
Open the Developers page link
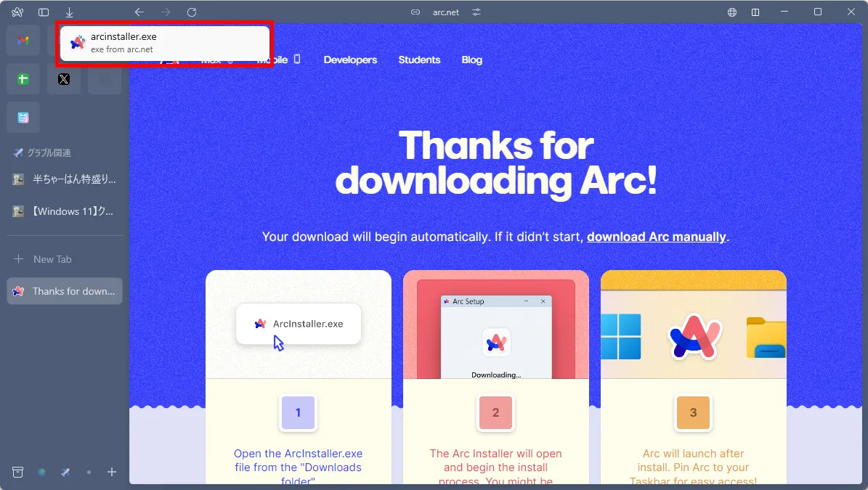pos(350,60)
